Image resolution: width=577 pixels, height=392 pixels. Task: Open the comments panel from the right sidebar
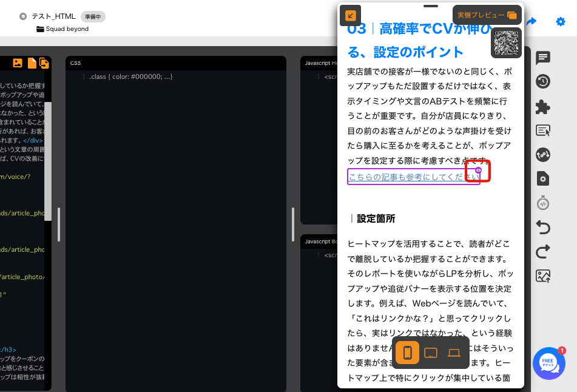coord(542,58)
